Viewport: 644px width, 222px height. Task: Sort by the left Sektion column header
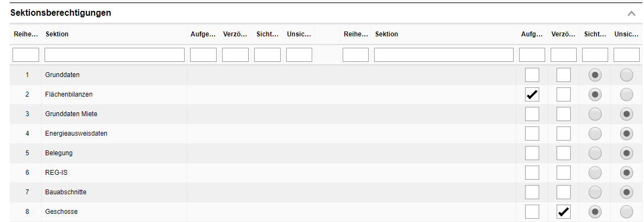click(x=57, y=34)
